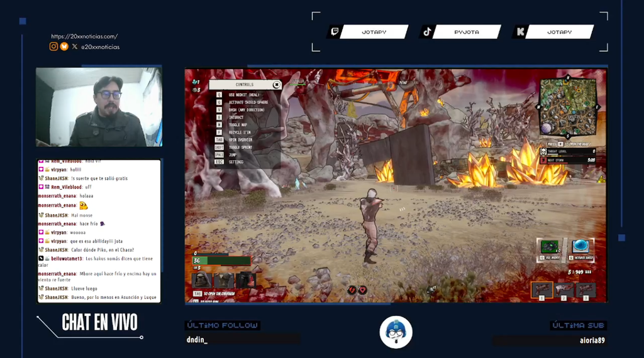Select weapon slot 2

(x=564, y=290)
